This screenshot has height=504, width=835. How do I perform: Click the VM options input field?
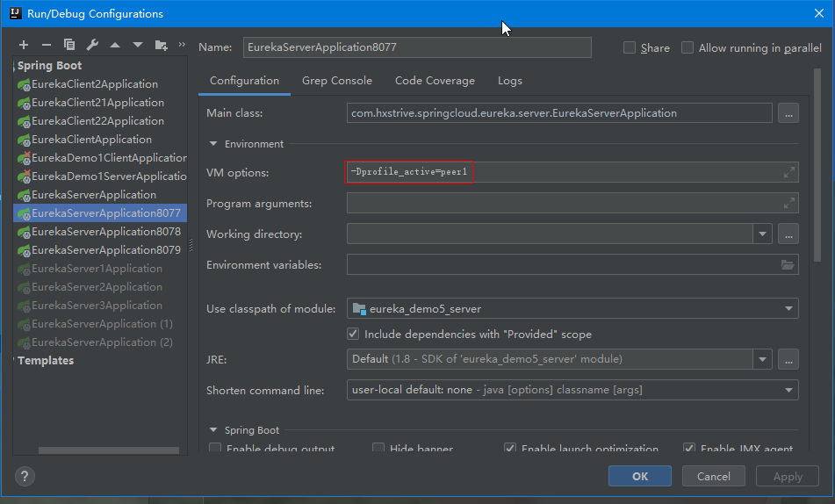point(572,172)
